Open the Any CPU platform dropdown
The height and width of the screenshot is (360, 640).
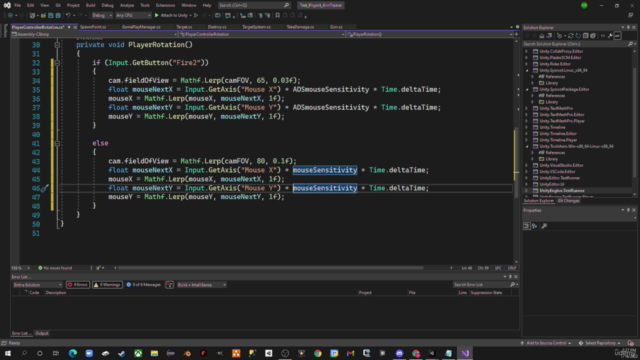coord(133,16)
